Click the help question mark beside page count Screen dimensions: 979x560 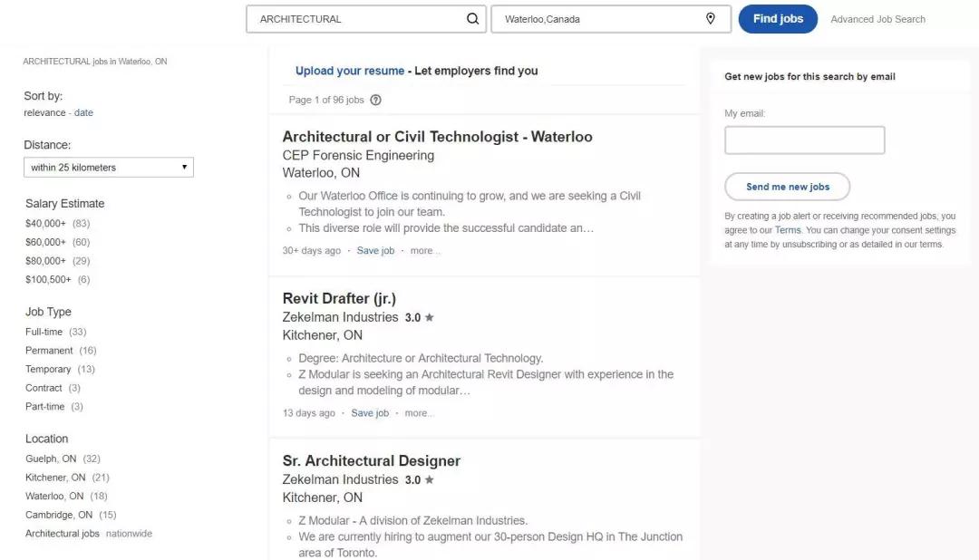(376, 100)
